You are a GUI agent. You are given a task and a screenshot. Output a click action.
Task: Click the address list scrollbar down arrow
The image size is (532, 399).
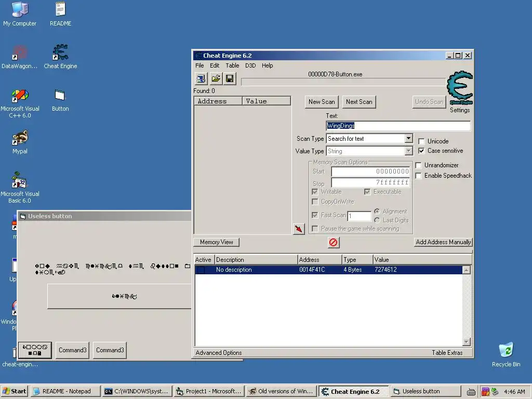coord(467,342)
